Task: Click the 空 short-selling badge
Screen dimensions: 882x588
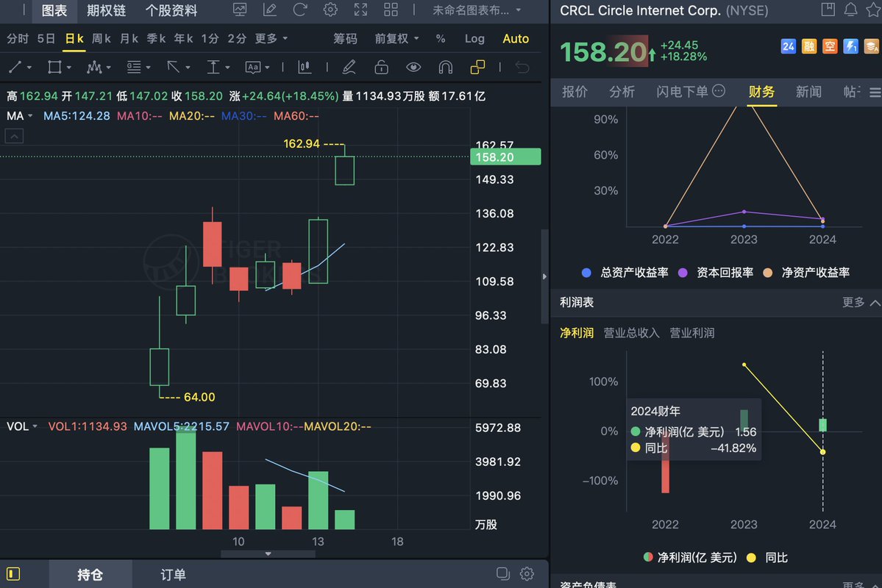Action: point(830,46)
